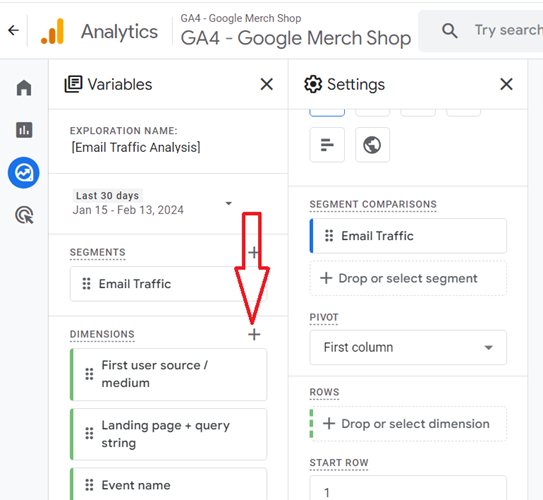Click drag handle of Event name dimension
Image resolution: width=543 pixels, height=500 pixels.
tap(89, 485)
